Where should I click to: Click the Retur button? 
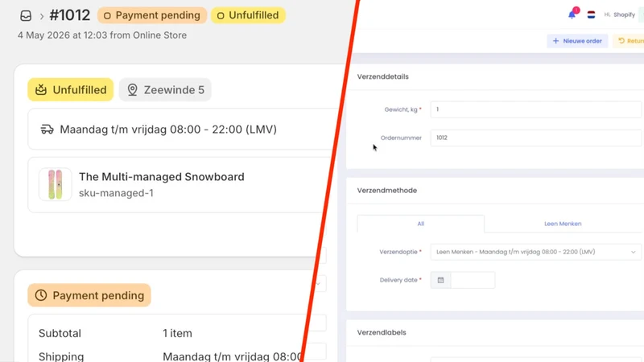[629, 41]
